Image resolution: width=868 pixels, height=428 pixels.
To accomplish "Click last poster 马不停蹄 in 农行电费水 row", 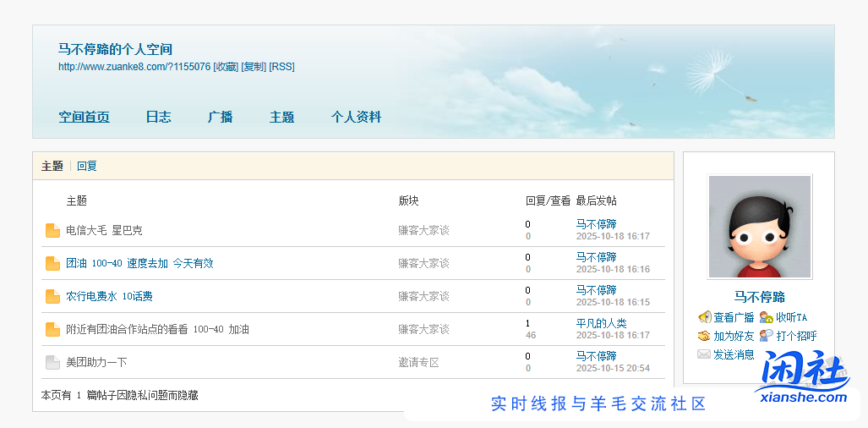I will (x=596, y=290).
